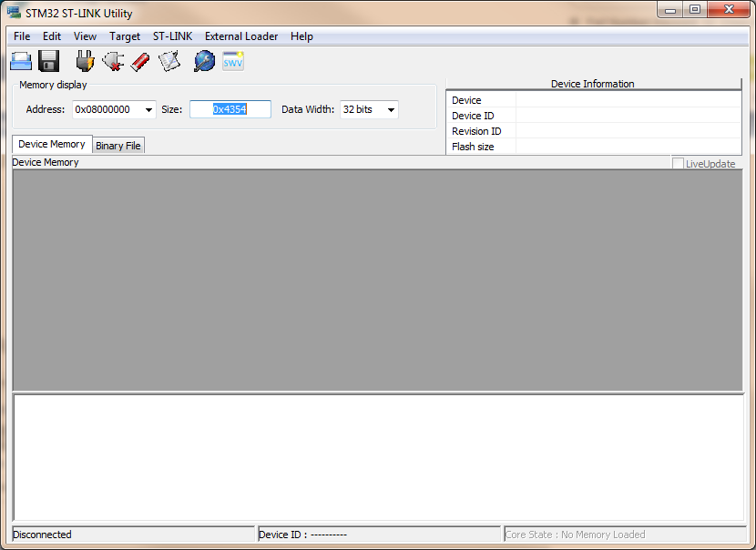Viewport: 756px width, 550px height.
Task: Click the Device ID row label
Action: click(473, 116)
